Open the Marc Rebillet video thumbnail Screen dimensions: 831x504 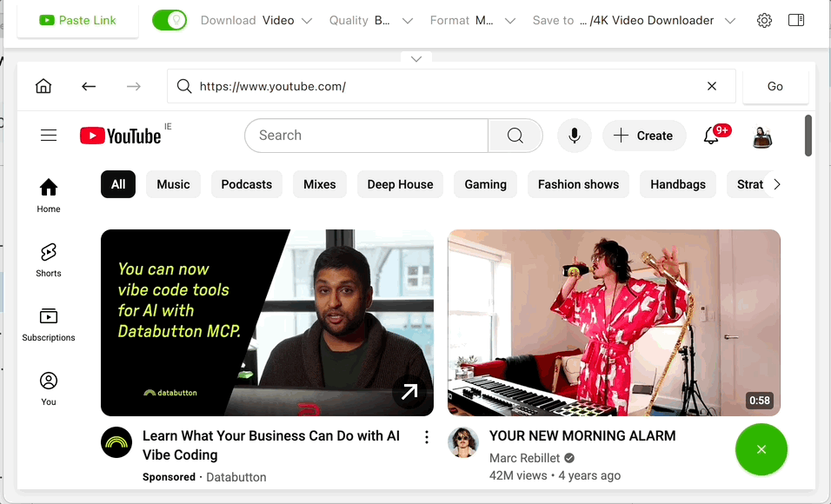pos(614,322)
